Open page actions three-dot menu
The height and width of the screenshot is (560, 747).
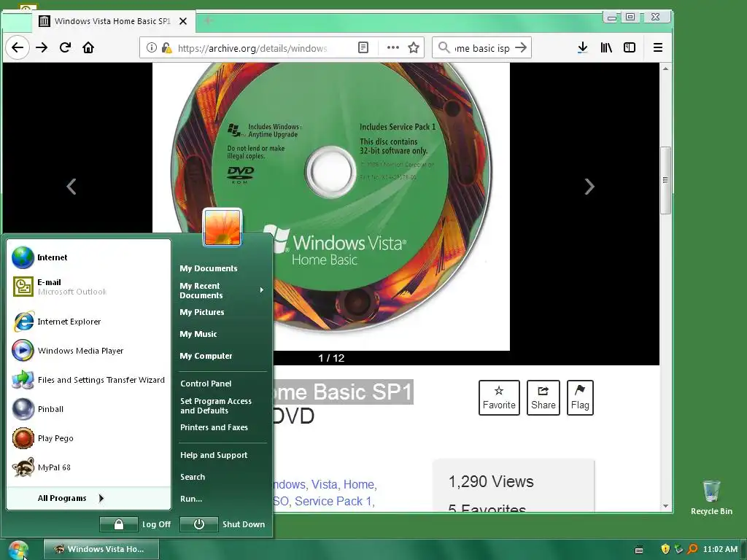393,47
